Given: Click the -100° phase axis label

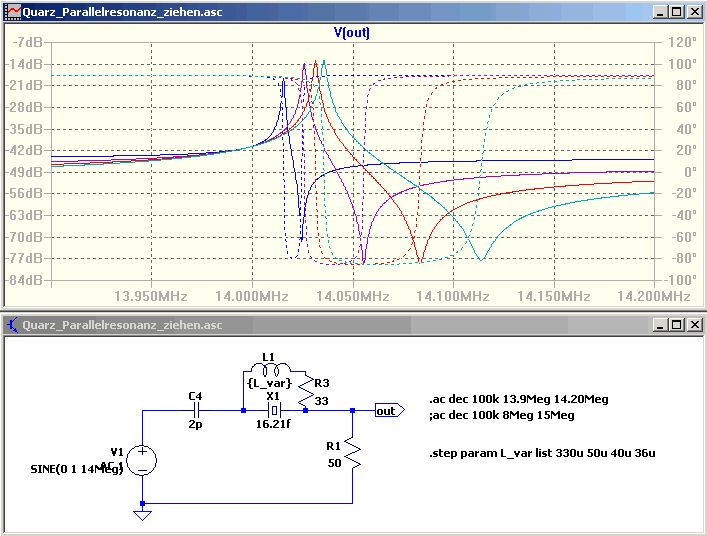Looking at the screenshot, I should click(679, 280).
